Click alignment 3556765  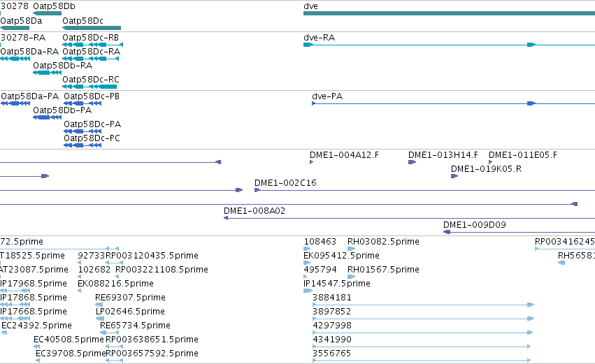pos(332,354)
